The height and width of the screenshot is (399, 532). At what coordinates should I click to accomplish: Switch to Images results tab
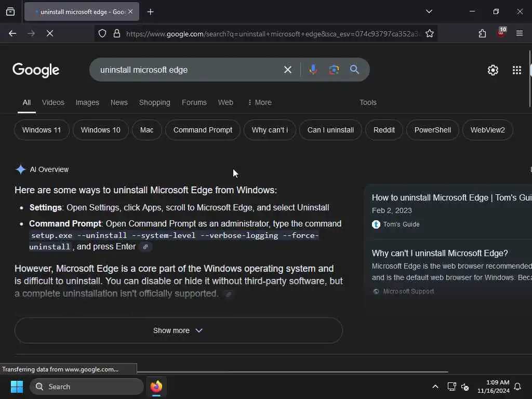click(x=87, y=102)
